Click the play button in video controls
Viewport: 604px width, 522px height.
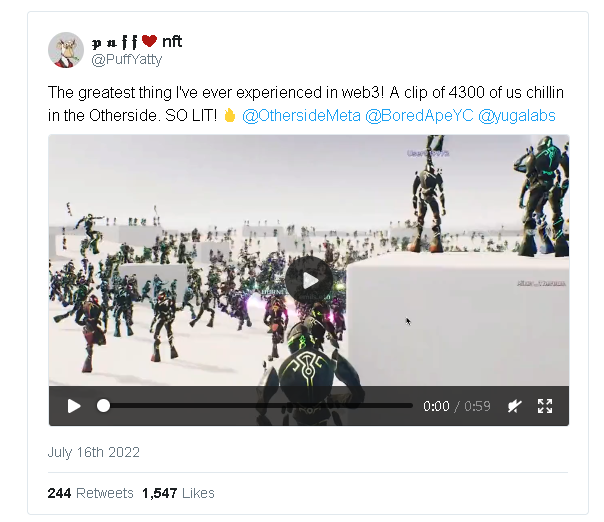coord(74,406)
